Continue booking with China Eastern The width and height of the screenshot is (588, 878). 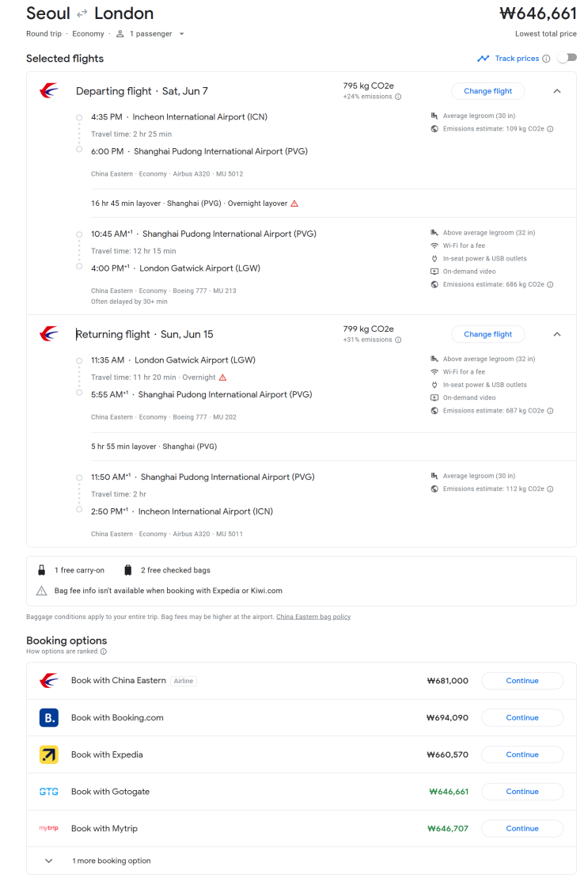click(522, 681)
